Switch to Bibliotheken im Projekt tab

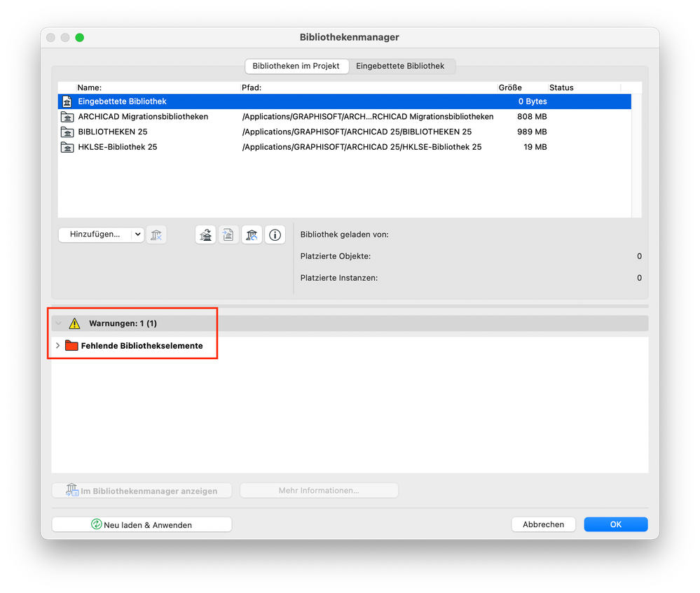[x=296, y=66]
